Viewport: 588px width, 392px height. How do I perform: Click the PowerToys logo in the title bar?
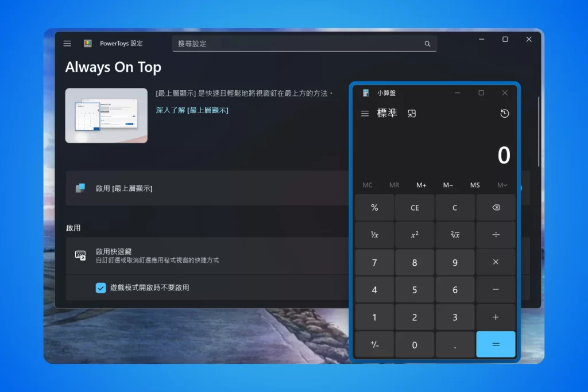click(87, 43)
